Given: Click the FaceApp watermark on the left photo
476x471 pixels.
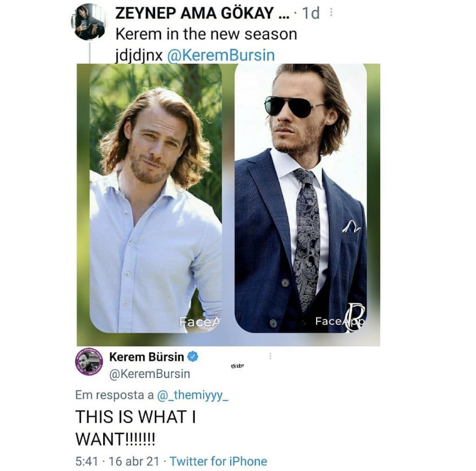Looking at the screenshot, I should 200,321.
